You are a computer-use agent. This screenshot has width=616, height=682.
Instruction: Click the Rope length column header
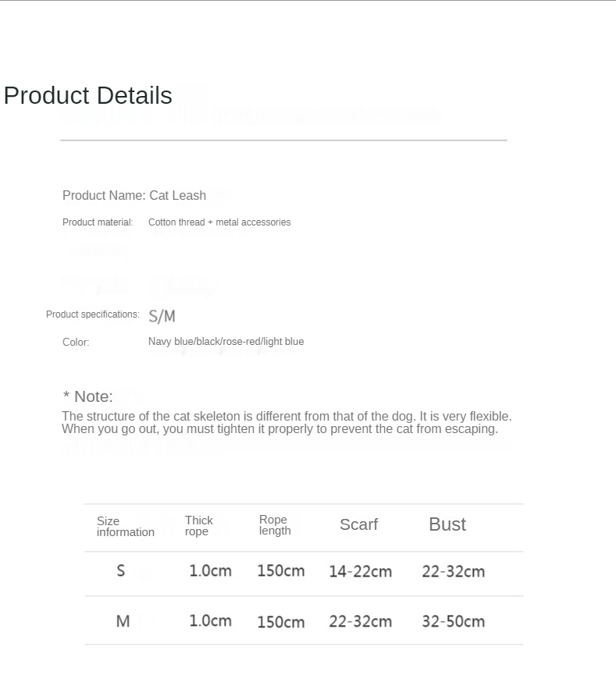(x=275, y=525)
